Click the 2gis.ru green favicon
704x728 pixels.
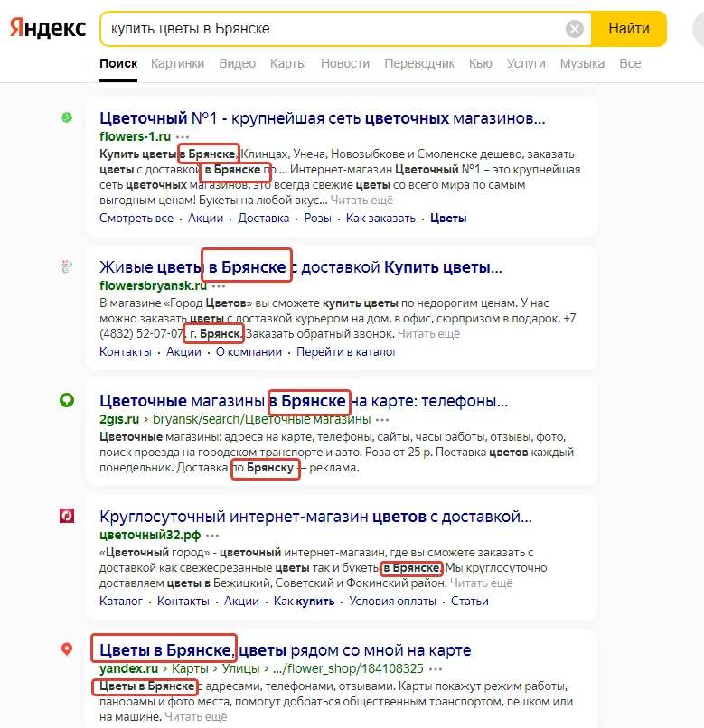click(x=66, y=400)
